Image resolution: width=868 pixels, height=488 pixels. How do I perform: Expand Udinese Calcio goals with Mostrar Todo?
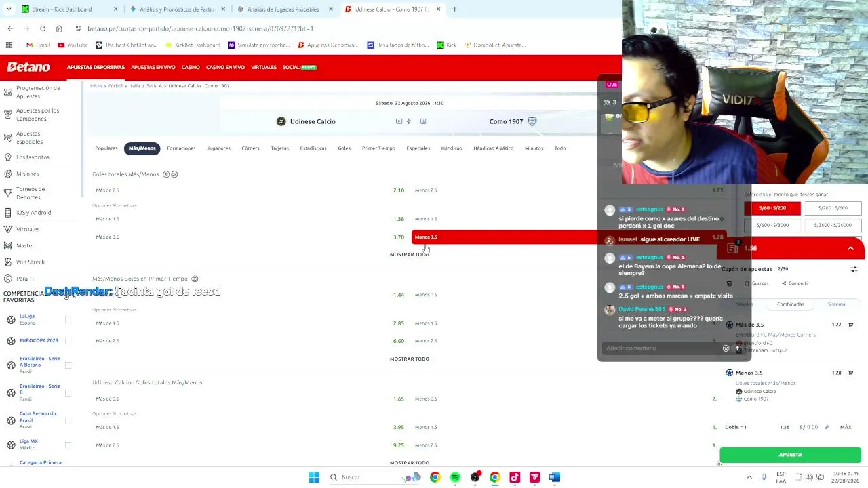pos(410,462)
